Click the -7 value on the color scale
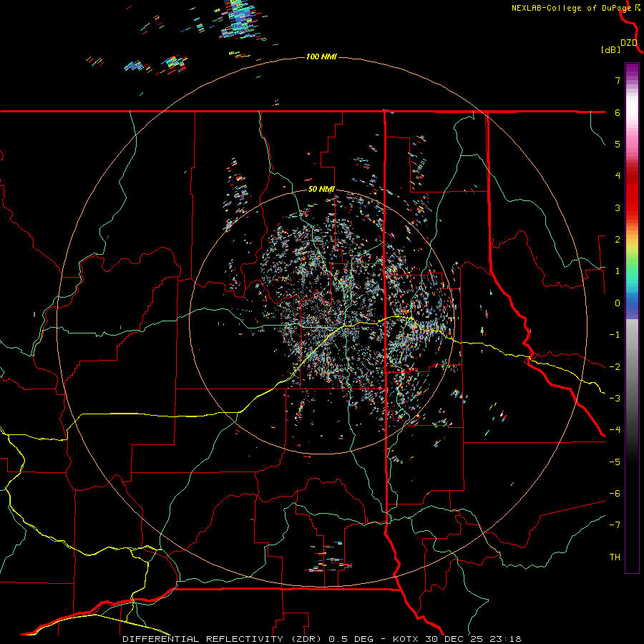 pos(615,525)
